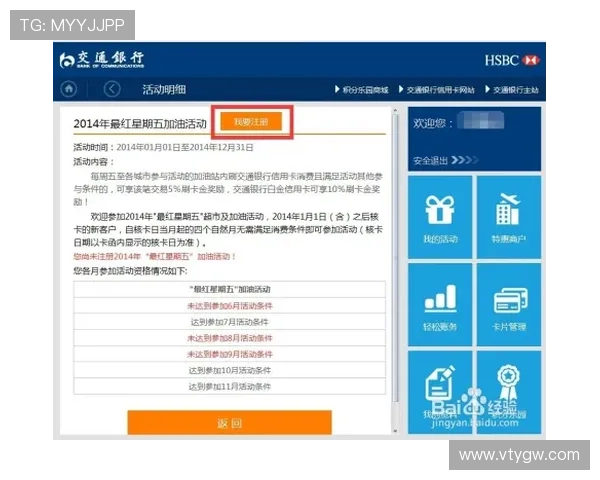Select row 达到参加10月活动条件
This screenshot has height=480, width=600.
coord(230,370)
